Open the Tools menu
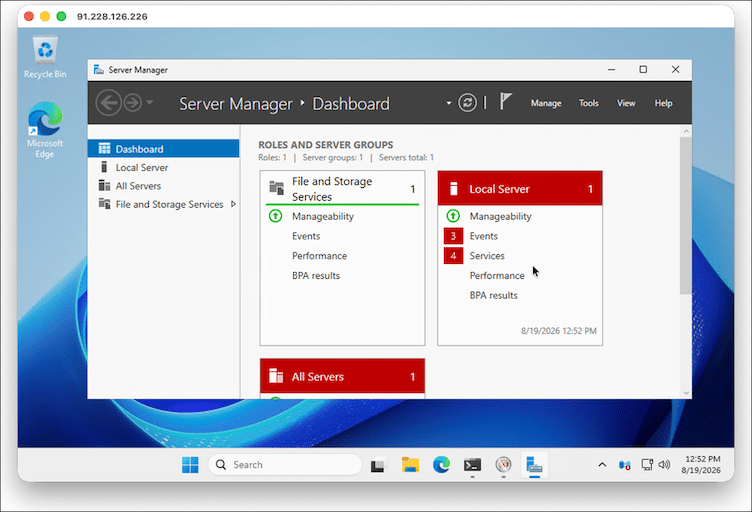 click(x=588, y=103)
